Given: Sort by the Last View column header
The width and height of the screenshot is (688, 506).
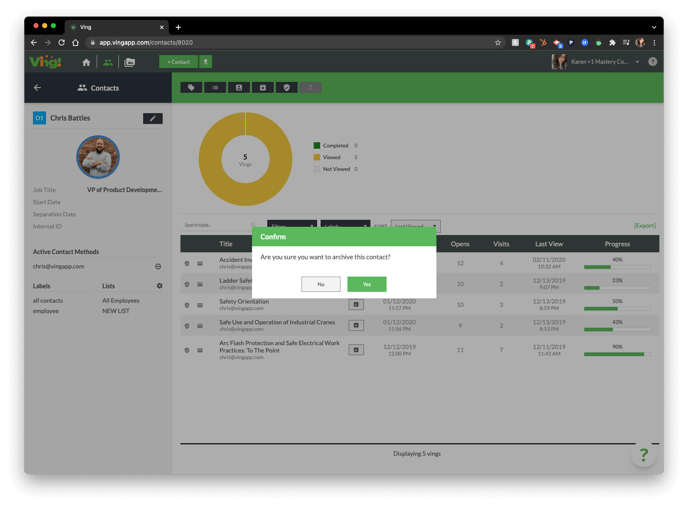Looking at the screenshot, I should 549,244.
